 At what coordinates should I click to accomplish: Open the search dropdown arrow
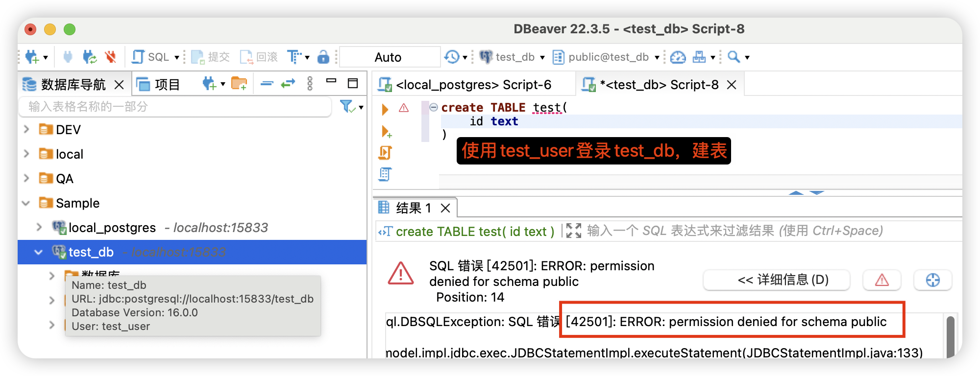[x=747, y=58]
